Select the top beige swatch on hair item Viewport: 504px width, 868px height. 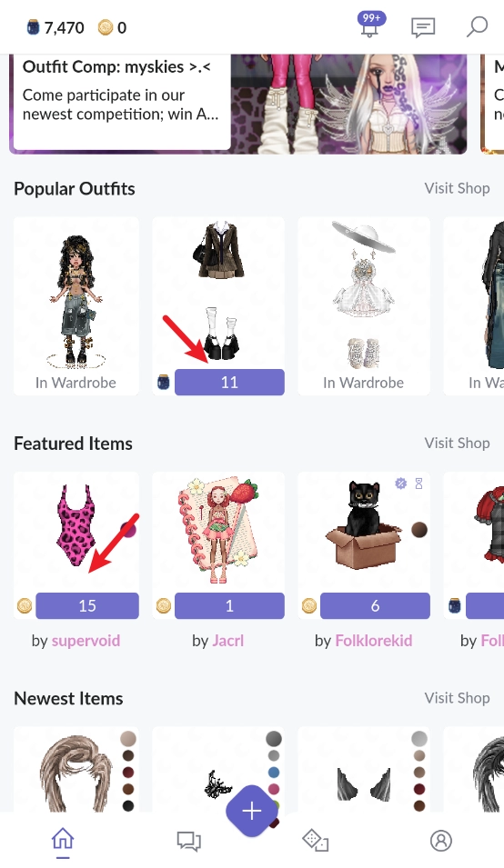pos(128,738)
